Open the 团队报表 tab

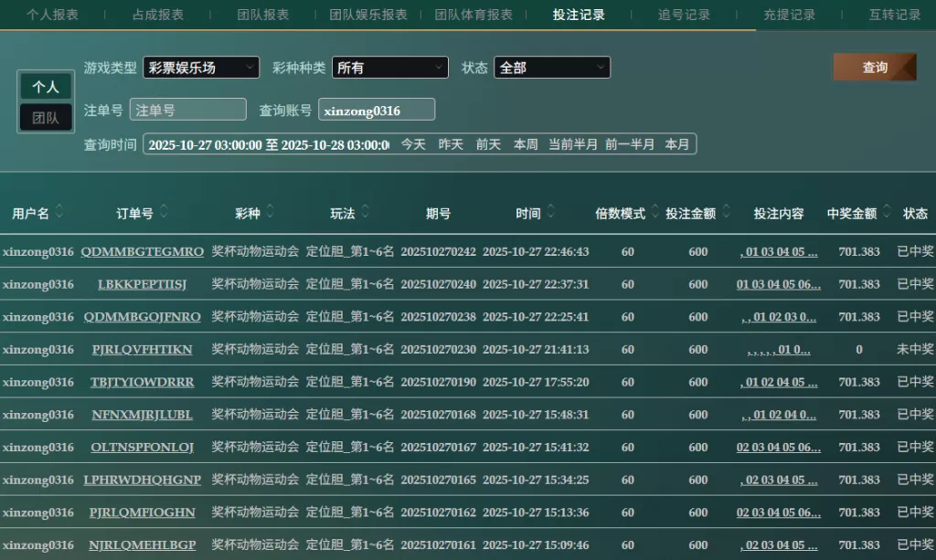coord(263,15)
